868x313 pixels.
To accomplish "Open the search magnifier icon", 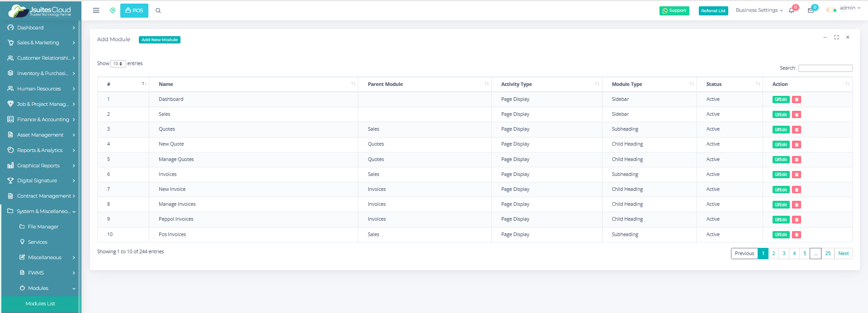I will click(x=158, y=10).
